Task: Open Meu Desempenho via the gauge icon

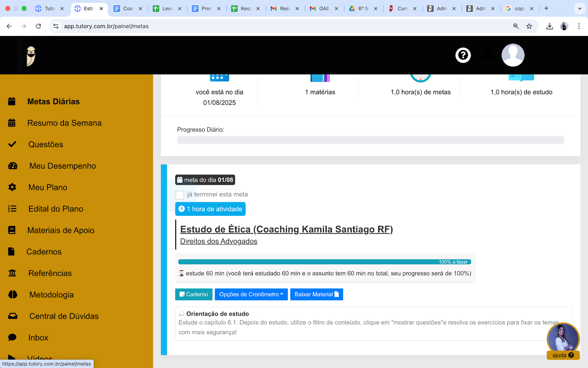Action: (13, 166)
